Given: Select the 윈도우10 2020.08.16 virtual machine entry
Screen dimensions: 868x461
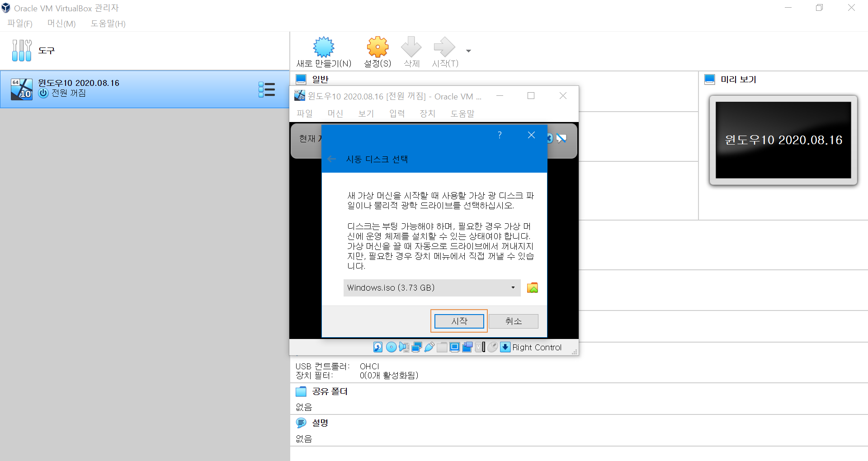Looking at the screenshot, I should coord(145,89).
